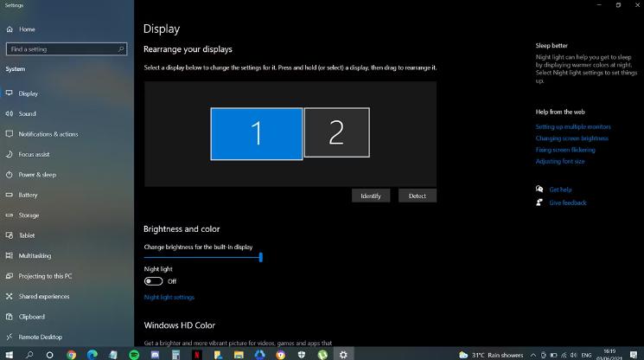
Task: Open Discord from taskbar
Action: pyautogui.click(x=155, y=355)
